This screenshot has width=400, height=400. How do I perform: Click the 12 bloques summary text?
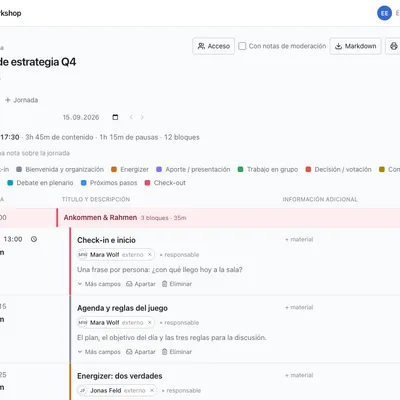pos(182,137)
